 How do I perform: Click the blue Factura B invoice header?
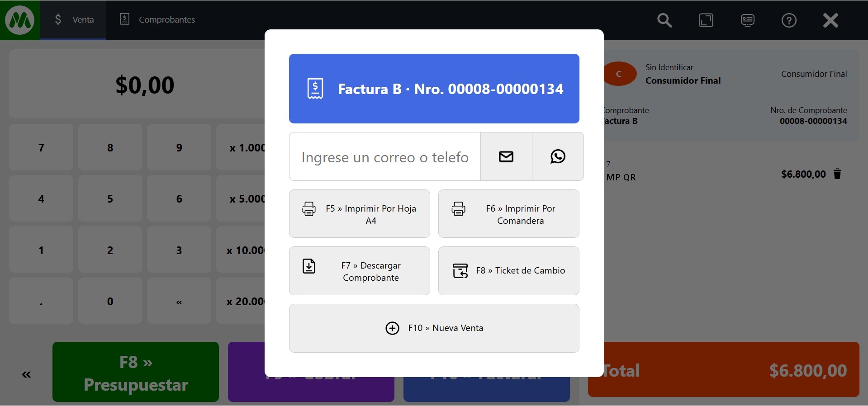pyautogui.click(x=434, y=89)
